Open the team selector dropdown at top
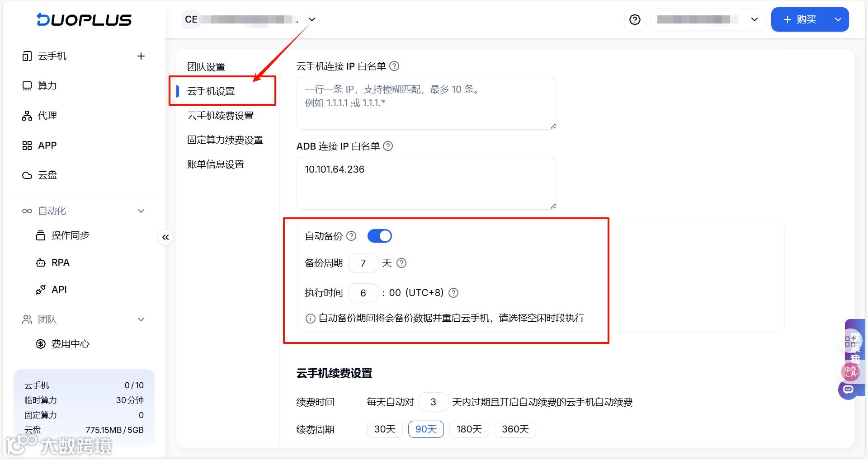 pos(312,19)
